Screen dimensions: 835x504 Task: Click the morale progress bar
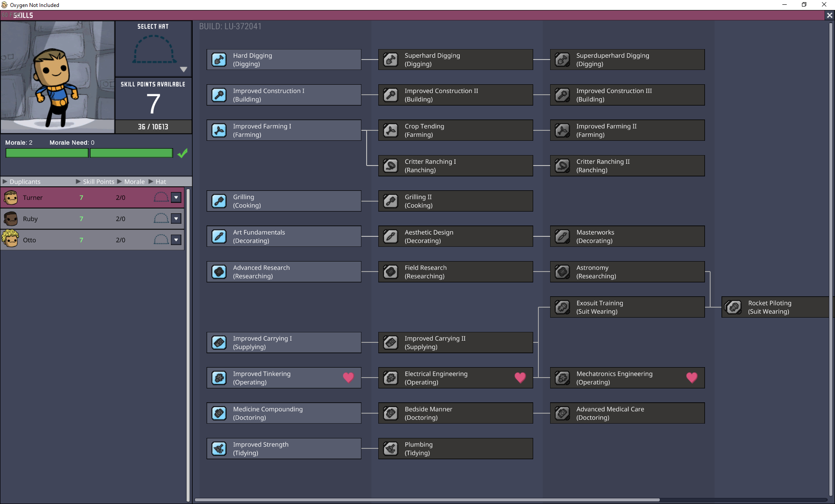click(x=89, y=153)
